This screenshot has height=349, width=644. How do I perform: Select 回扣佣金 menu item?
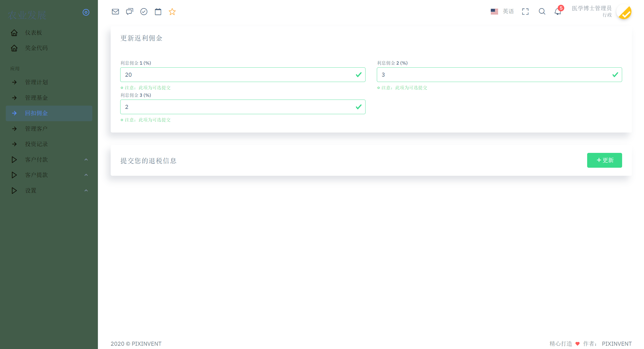pyautogui.click(x=49, y=113)
